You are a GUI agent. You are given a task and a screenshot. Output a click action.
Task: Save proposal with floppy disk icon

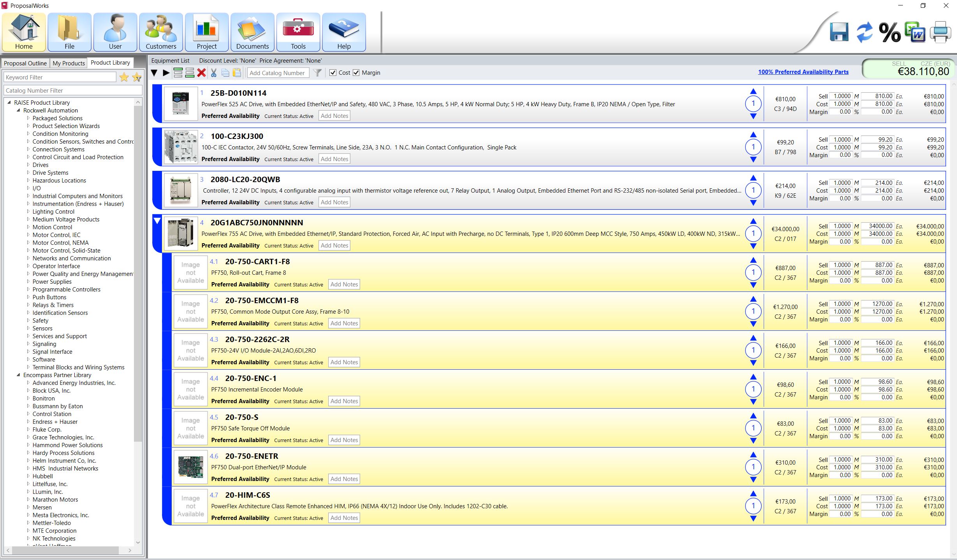click(839, 32)
